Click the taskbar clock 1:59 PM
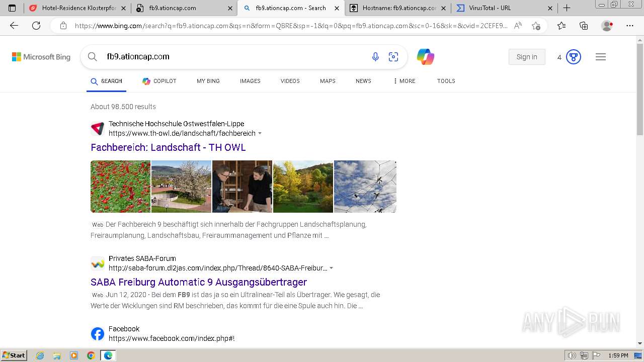This screenshot has width=644, height=362. coord(618,355)
